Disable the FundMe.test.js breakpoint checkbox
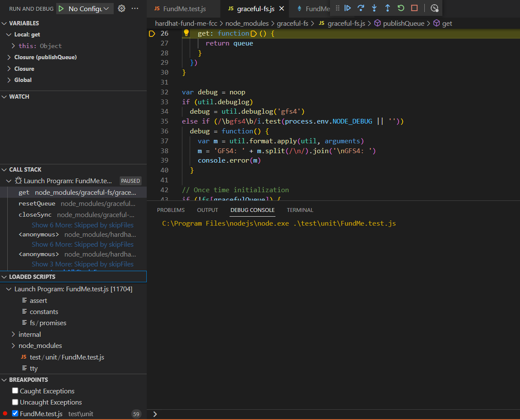Viewport: 520px width, 420px height. click(x=15, y=414)
